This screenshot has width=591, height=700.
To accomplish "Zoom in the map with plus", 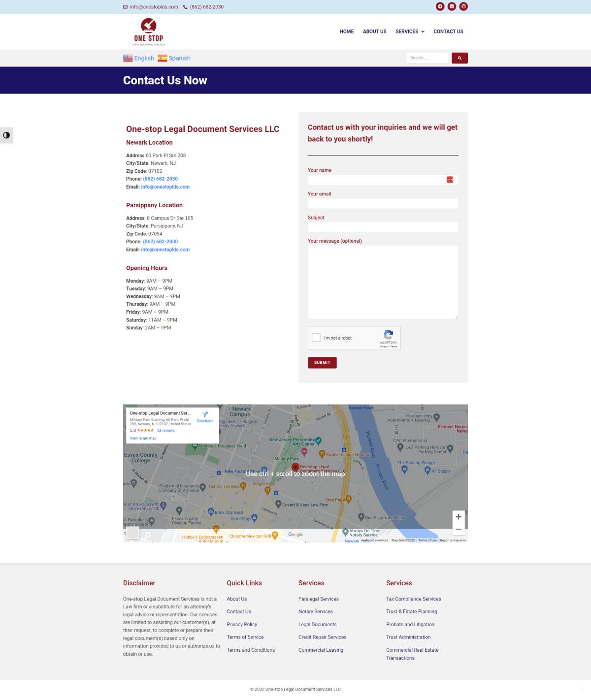I will [459, 517].
